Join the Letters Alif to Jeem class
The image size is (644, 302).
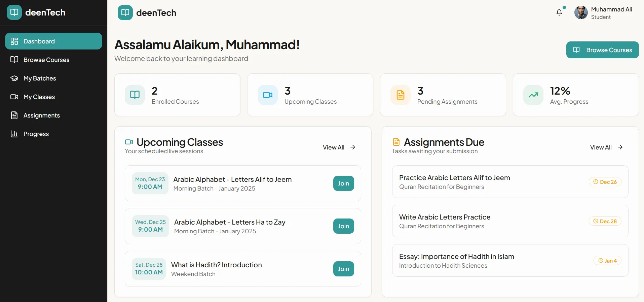point(343,183)
